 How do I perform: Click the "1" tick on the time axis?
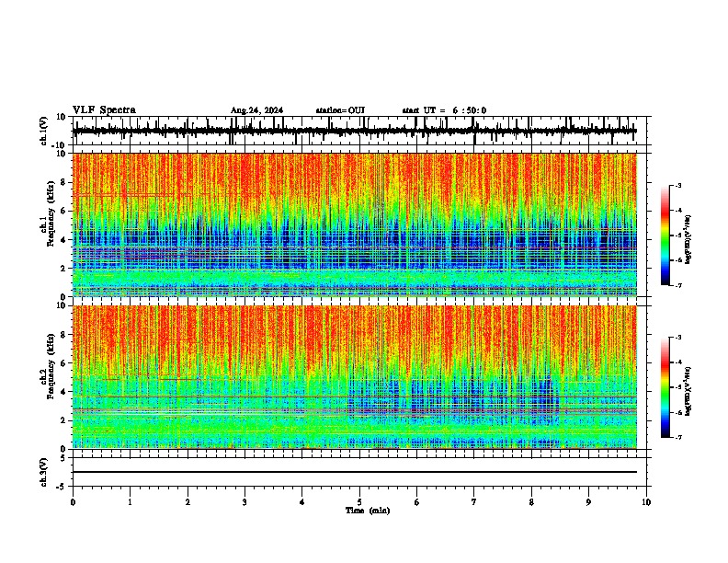pos(130,502)
